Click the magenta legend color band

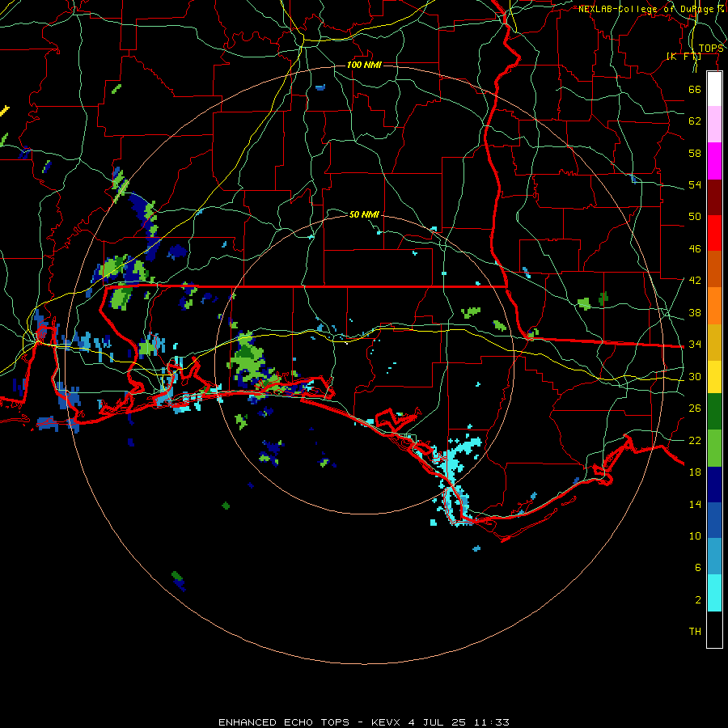714,161
